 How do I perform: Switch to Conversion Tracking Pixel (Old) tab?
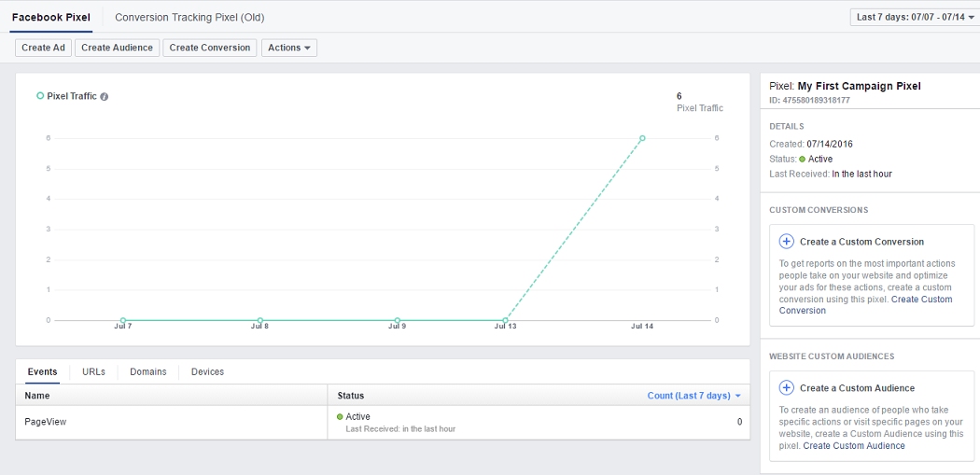(189, 18)
